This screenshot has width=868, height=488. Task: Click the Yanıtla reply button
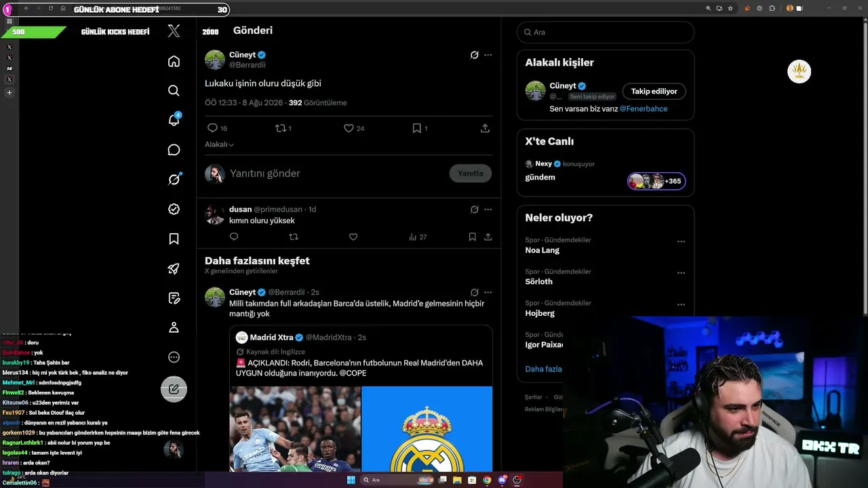tap(471, 174)
